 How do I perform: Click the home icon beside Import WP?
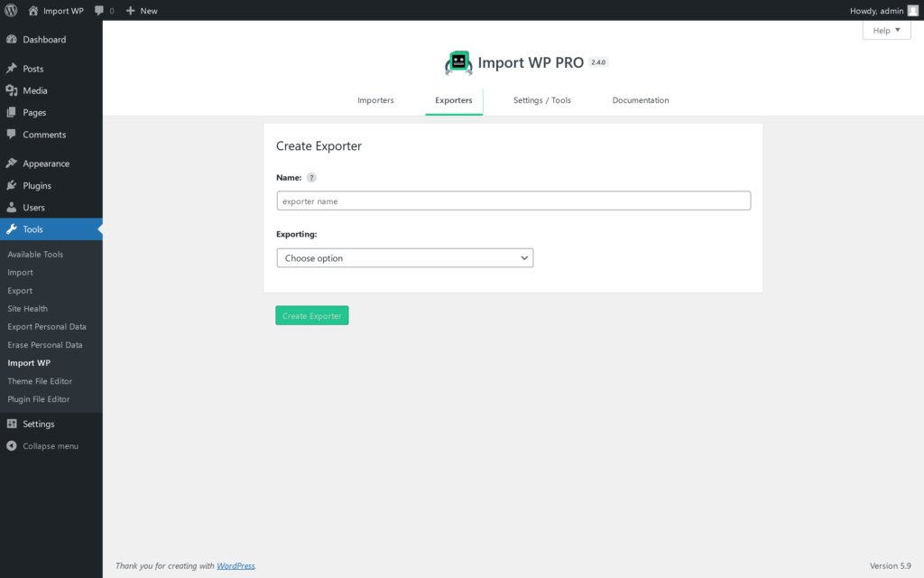coord(33,11)
